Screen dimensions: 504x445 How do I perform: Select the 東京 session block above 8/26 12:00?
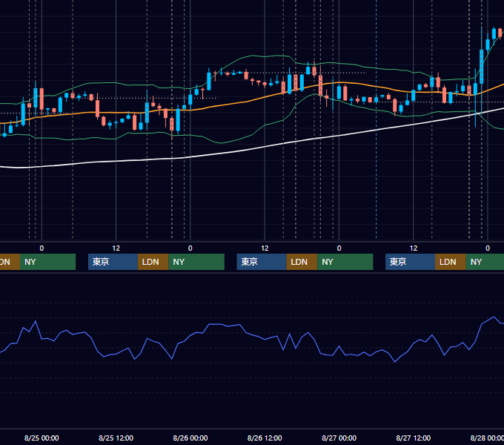pos(262,262)
